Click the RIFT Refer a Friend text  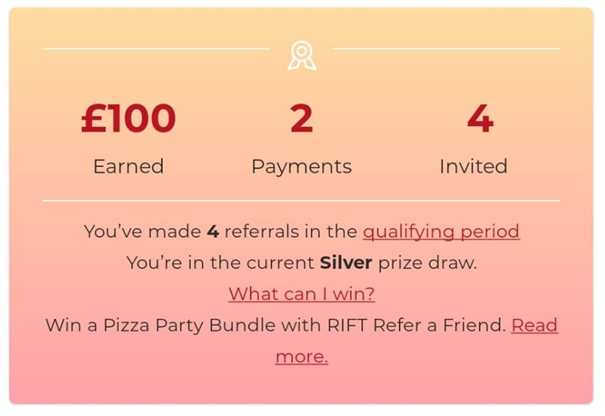[416, 325]
